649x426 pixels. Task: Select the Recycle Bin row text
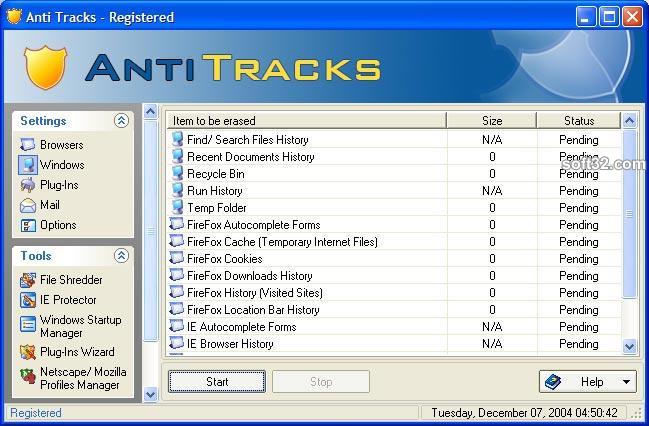(x=216, y=174)
